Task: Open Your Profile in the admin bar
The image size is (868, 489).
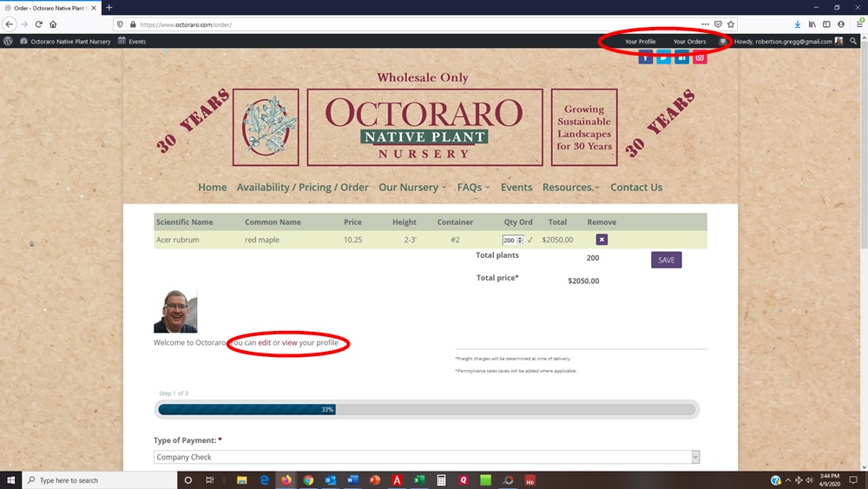Action: [641, 42]
